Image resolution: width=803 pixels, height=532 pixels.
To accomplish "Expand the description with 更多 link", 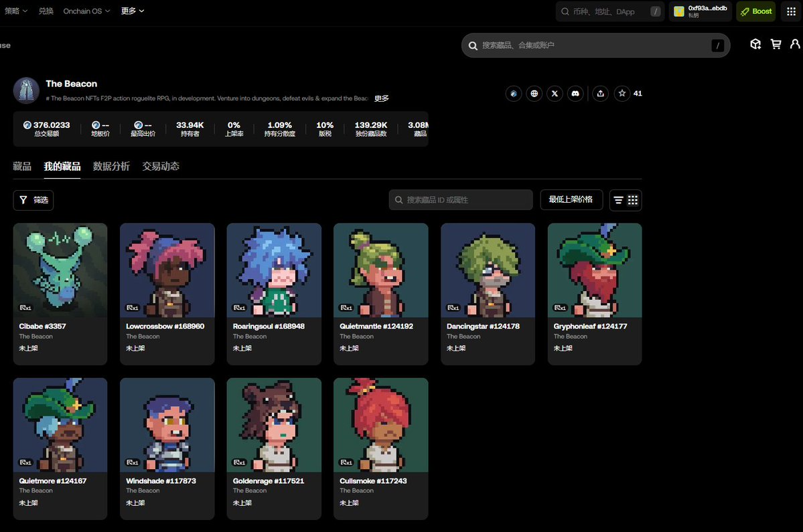I will (382, 98).
